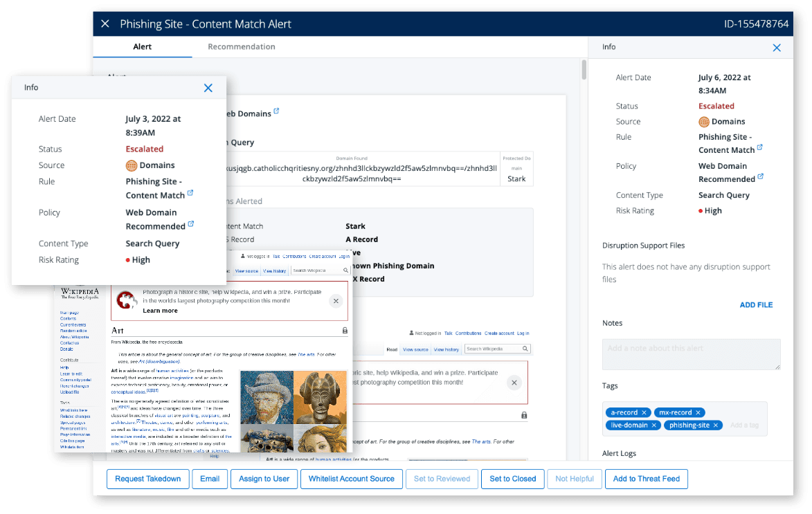
Task: Remove the a-record tag
Action: point(644,412)
